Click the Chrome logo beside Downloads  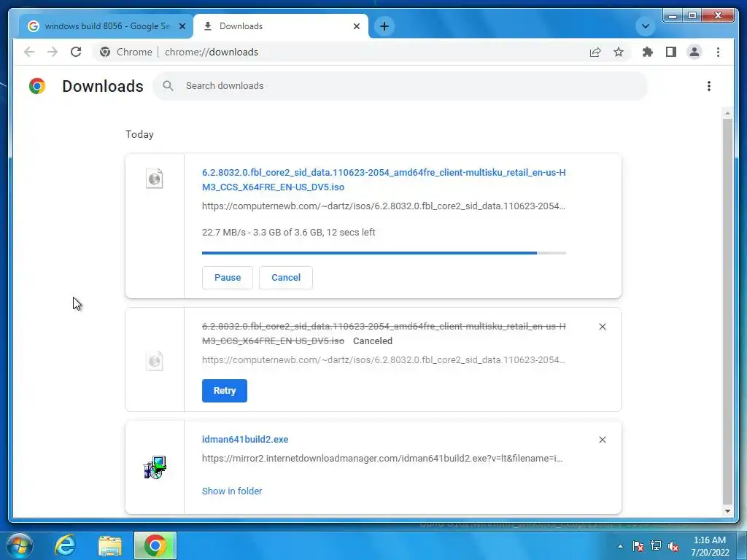coord(37,86)
